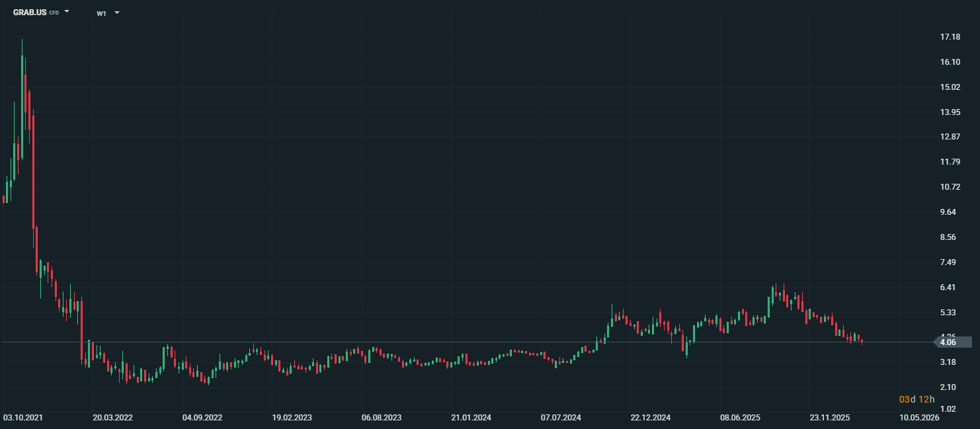Click the 04.09.2022 date label

(x=202, y=418)
